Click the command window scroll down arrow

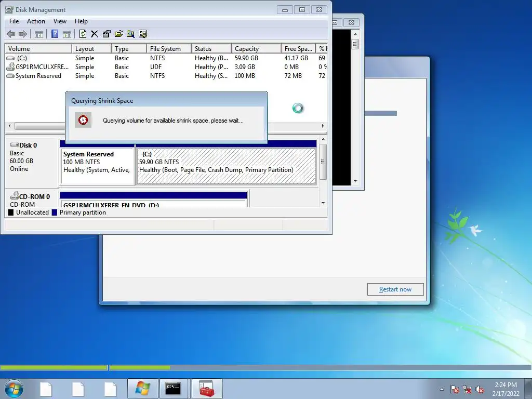click(355, 181)
